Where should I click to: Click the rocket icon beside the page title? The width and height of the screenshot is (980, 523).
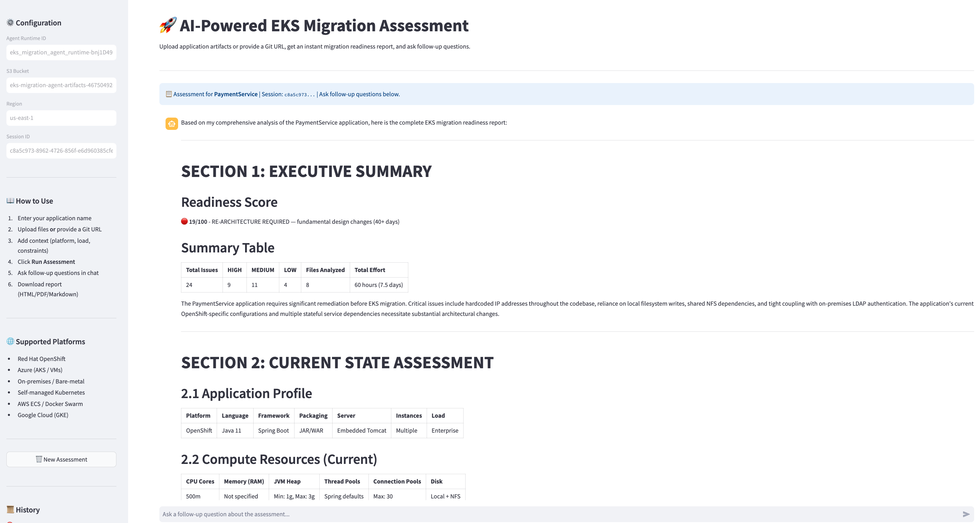168,25
